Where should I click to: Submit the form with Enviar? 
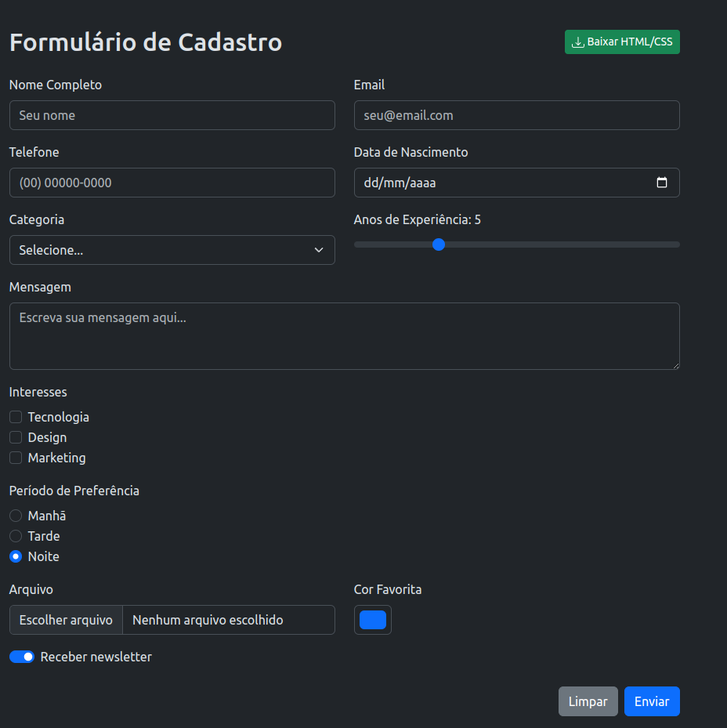652,701
